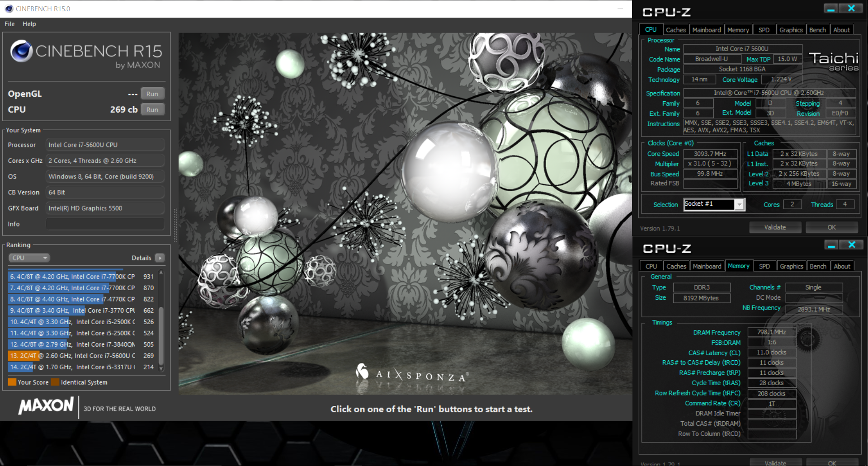Image resolution: width=868 pixels, height=466 pixels.
Task: Open SPD tab in top CPU-Z window
Action: click(x=764, y=30)
